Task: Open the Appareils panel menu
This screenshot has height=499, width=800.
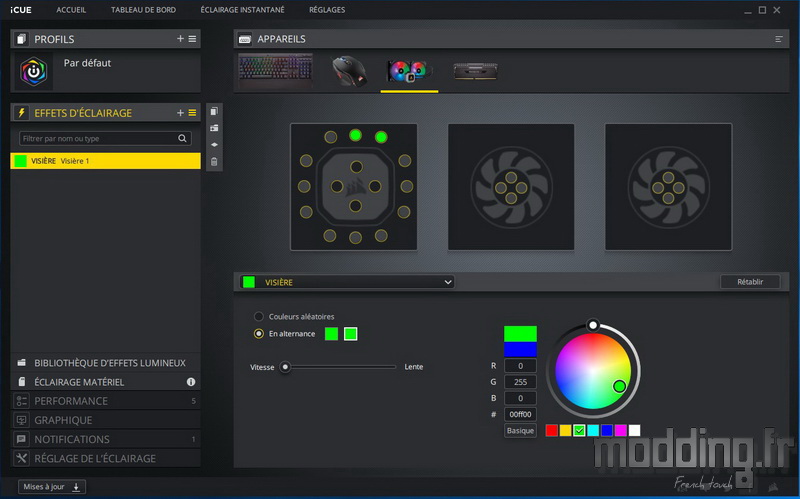Action: 779,39
